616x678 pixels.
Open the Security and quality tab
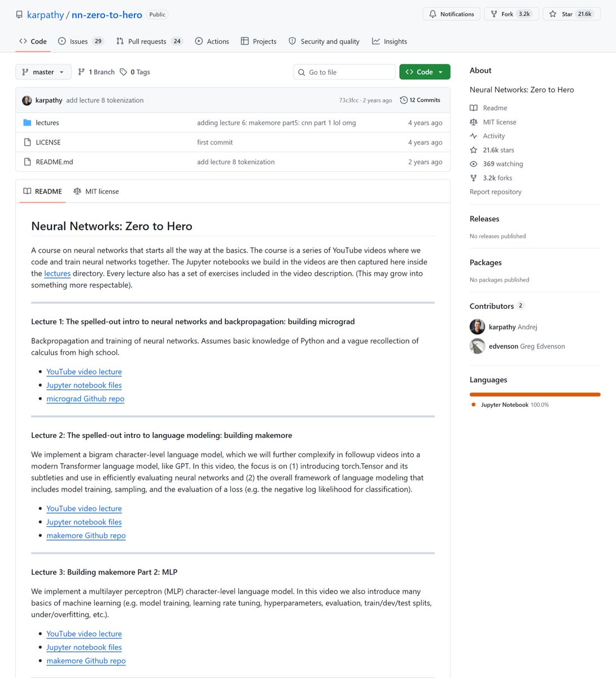(x=324, y=41)
